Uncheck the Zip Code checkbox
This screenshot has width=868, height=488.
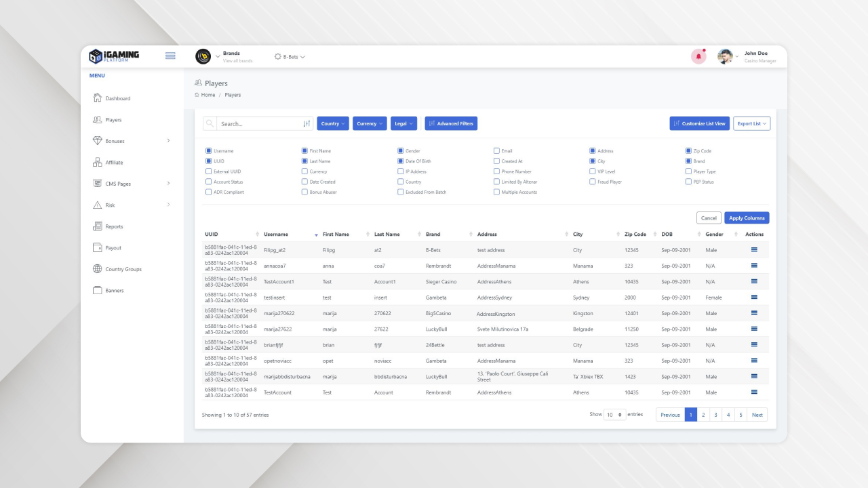pyautogui.click(x=688, y=151)
